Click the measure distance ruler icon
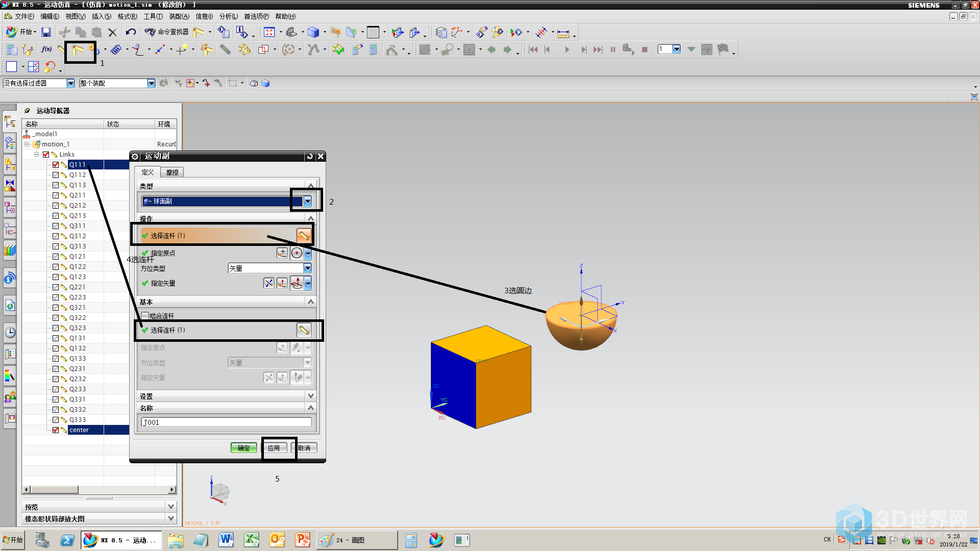Image resolution: width=980 pixels, height=551 pixels. (563, 34)
